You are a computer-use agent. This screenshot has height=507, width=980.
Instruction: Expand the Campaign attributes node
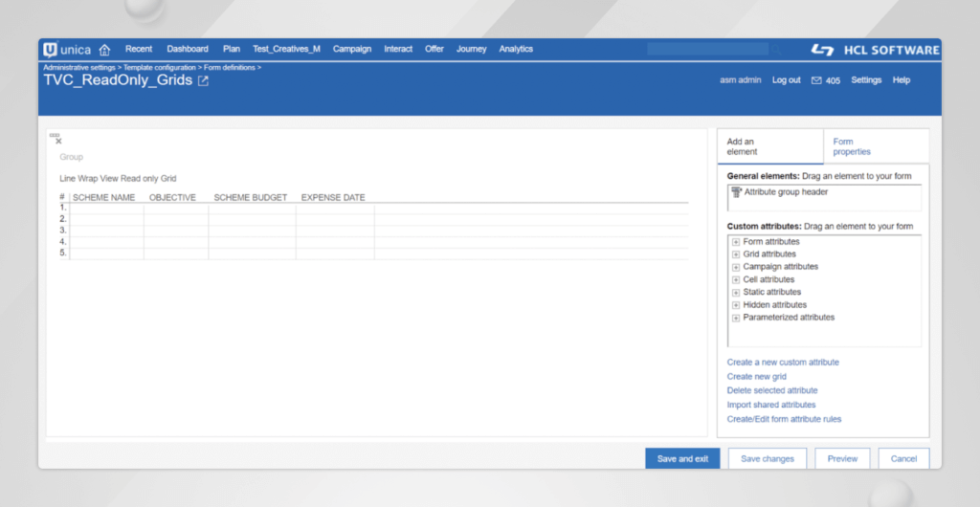click(x=735, y=267)
